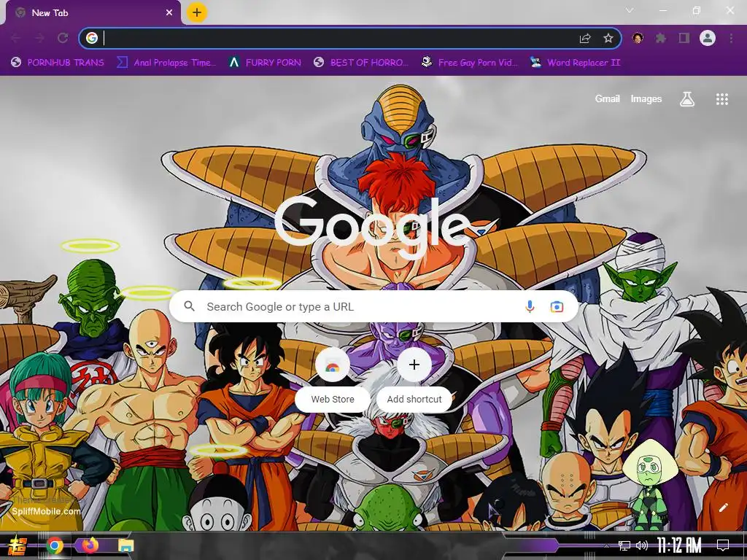
Task: Open the Extensions puzzle-piece menu
Action: click(x=660, y=38)
